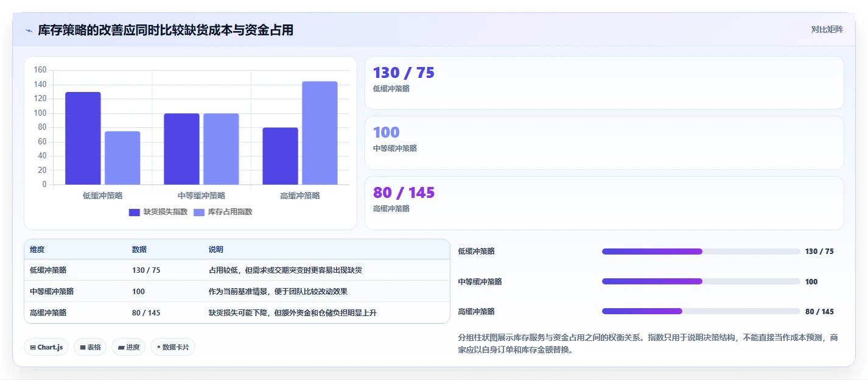Click the 中等缓冲策略 progress bar
The width and height of the screenshot is (868, 380).
point(701,281)
